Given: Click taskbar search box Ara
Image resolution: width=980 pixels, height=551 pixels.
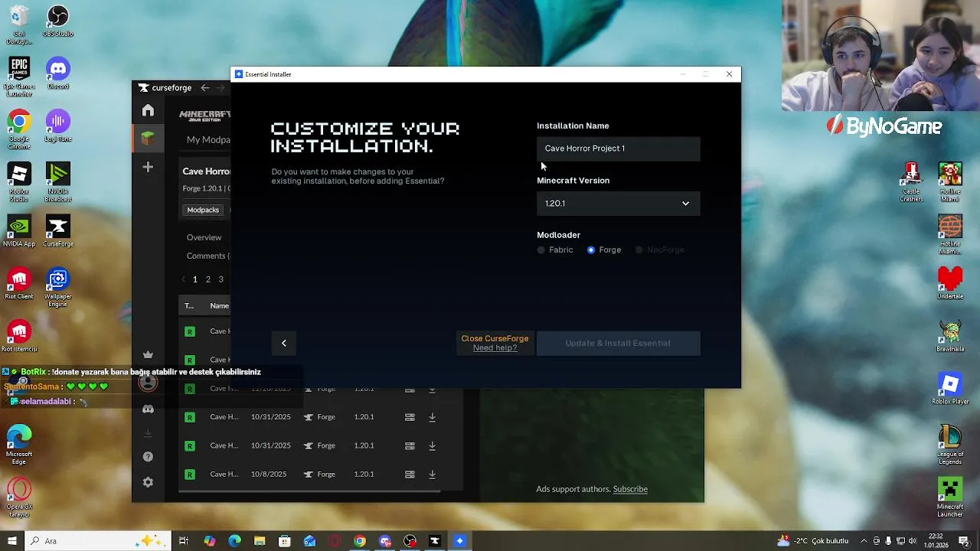Looking at the screenshot, I should (100, 541).
